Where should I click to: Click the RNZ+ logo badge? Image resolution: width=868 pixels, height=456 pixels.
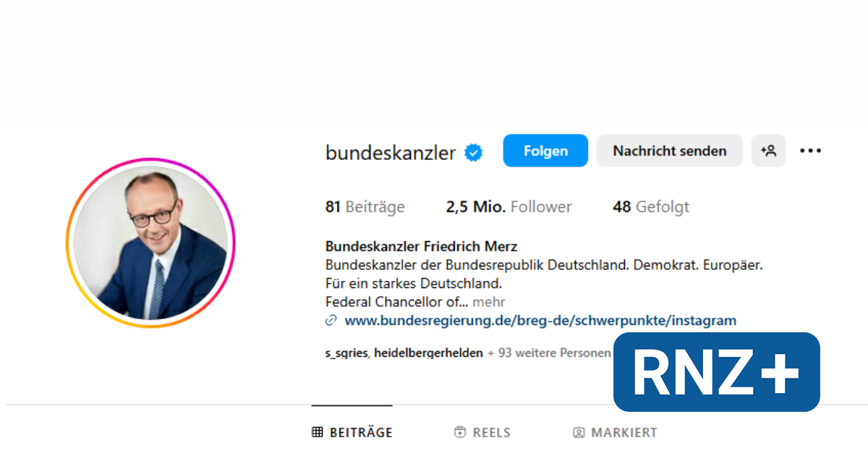click(x=717, y=372)
